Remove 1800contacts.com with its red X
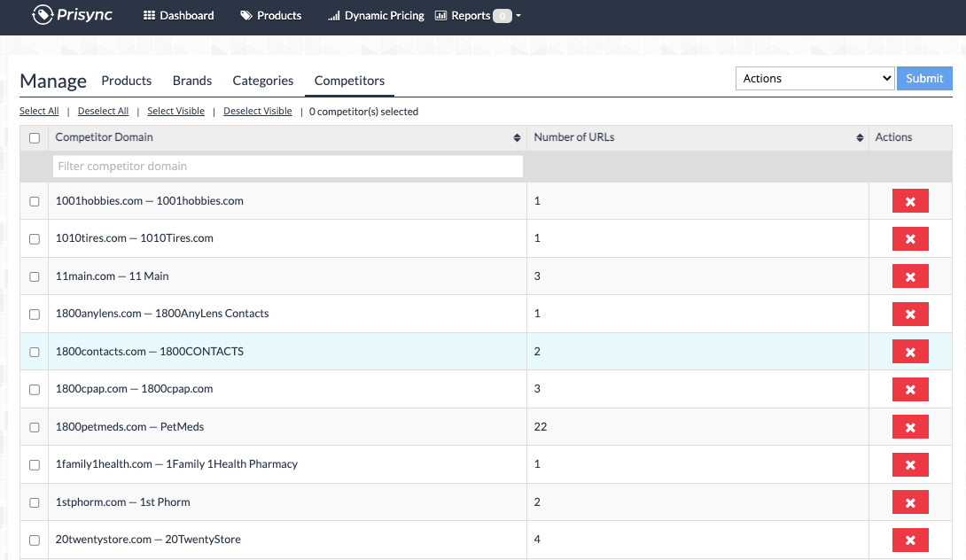Image resolution: width=966 pixels, height=560 pixels. click(910, 352)
